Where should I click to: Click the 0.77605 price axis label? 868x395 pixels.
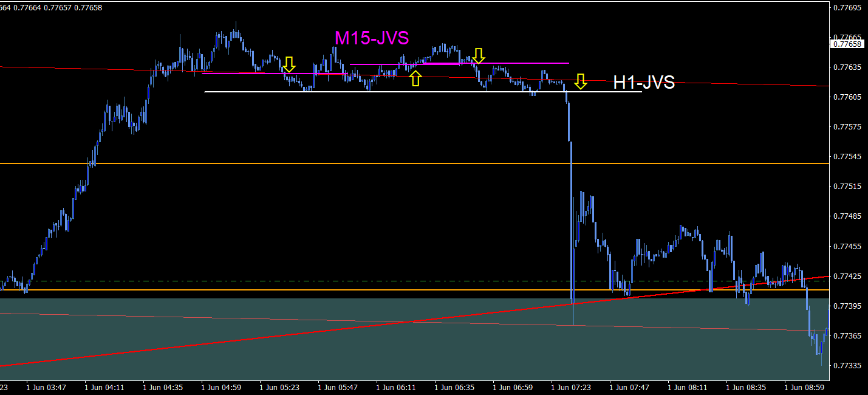849,97
